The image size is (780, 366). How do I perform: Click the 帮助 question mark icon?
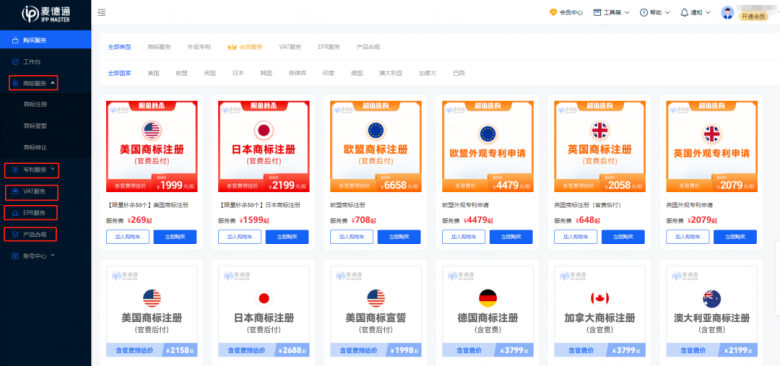643,12
